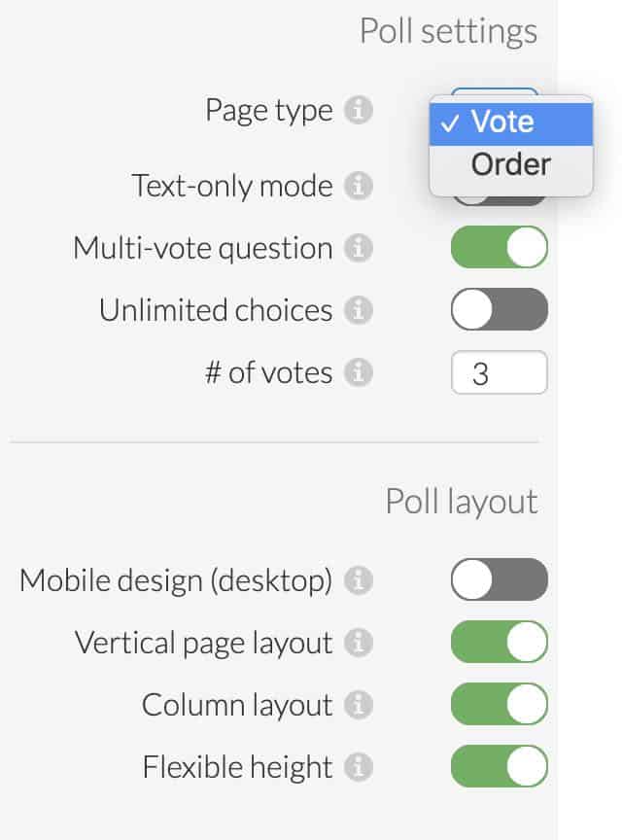Disable Vertical page layout switch

pos(500,642)
